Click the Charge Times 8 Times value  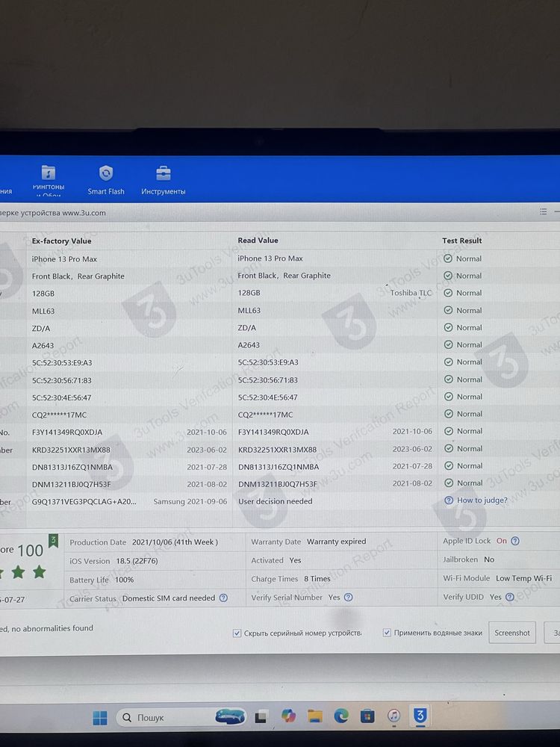point(317,579)
